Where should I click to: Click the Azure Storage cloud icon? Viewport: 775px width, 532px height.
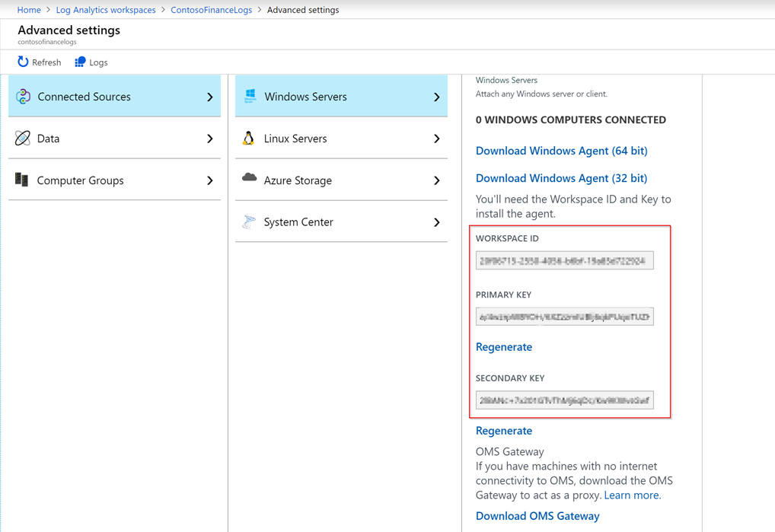pos(249,180)
